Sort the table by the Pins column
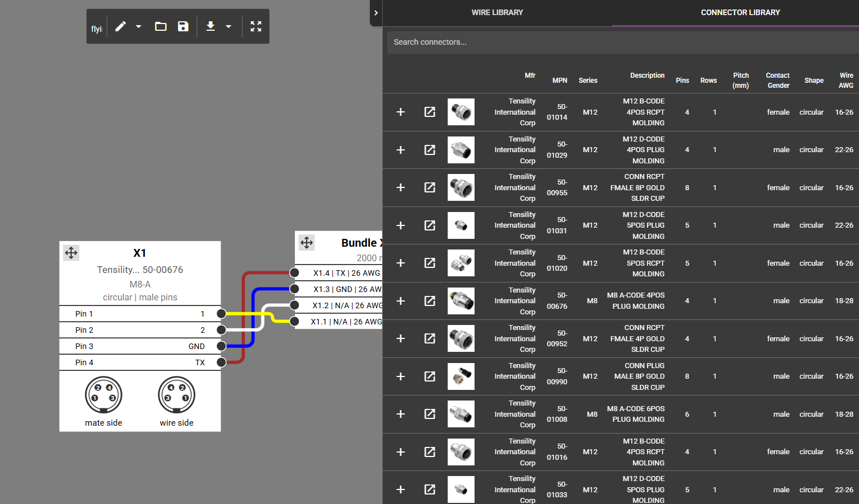Screen dimensions: 859x504 [x=682, y=80]
